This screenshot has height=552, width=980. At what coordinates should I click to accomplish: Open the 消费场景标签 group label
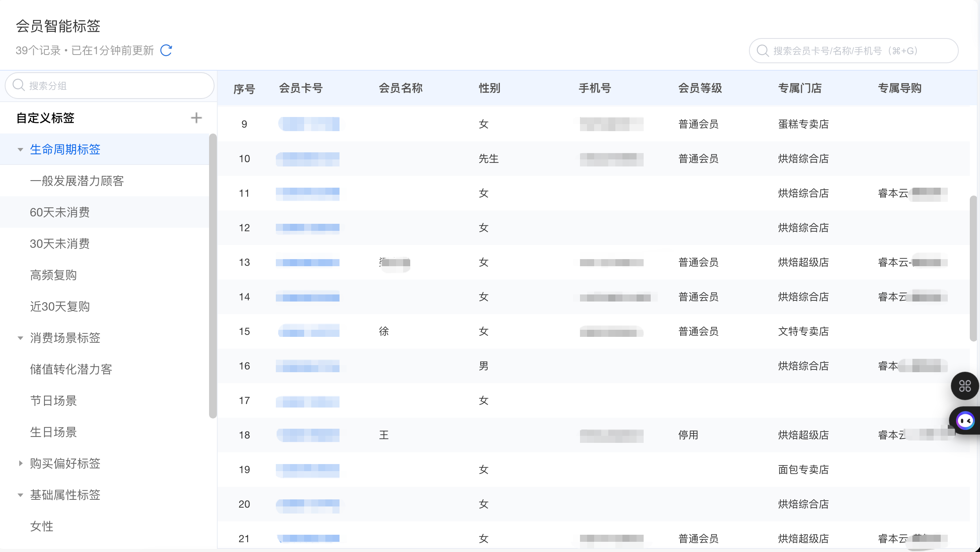pyautogui.click(x=65, y=338)
